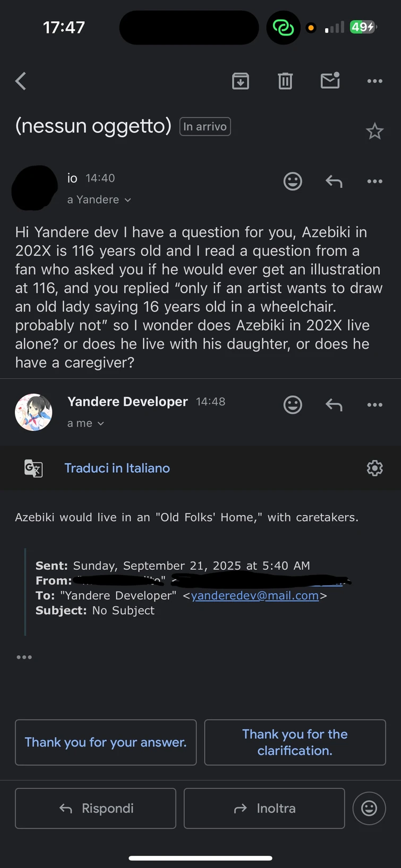The height and width of the screenshot is (868, 401).
Task: Open translation settings gear
Action: click(x=374, y=468)
